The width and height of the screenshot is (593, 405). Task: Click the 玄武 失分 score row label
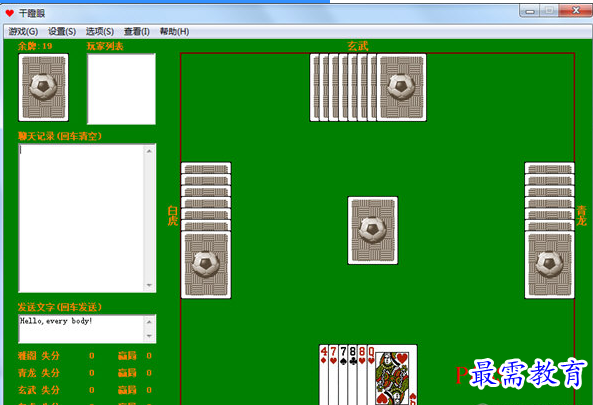(x=39, y=390)
